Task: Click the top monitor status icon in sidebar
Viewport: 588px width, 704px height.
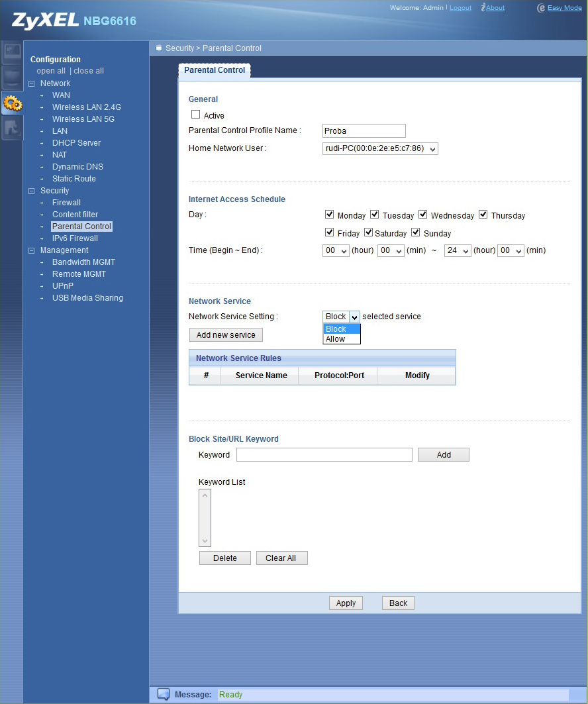Action: pos(12,52)
